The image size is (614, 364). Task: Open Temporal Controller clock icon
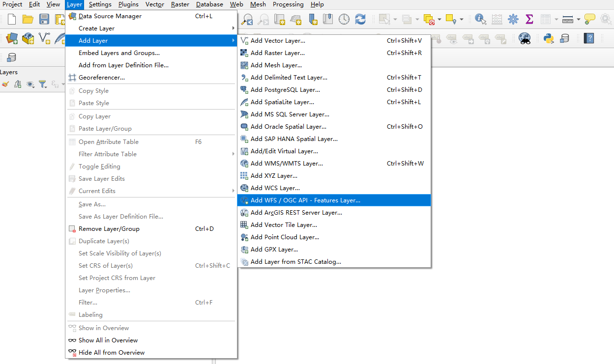pos(344,19)
